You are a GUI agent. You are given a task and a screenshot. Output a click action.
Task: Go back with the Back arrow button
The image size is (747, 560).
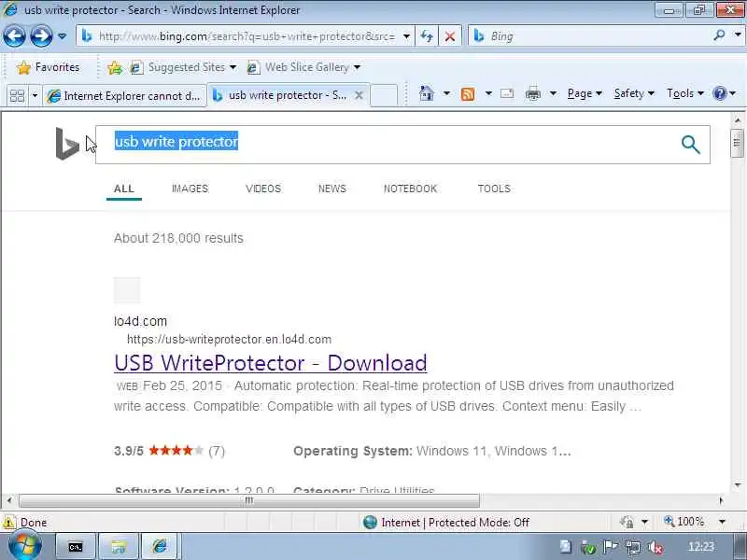(x=14, y=36)
